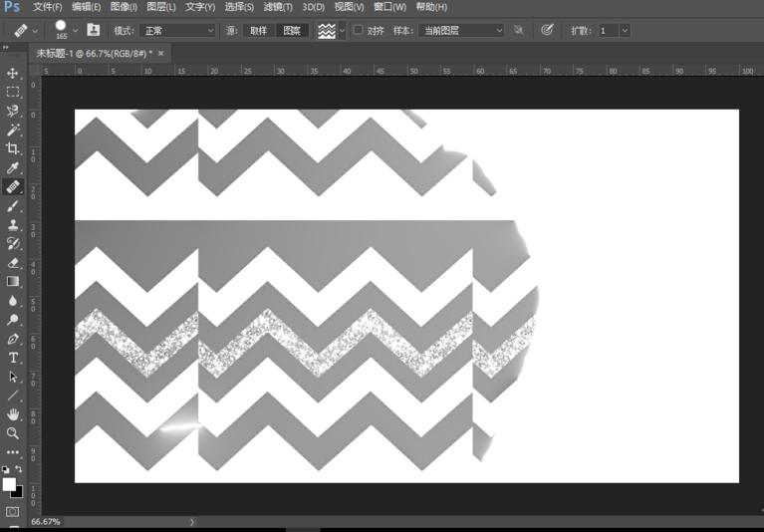764x532 pixels.
Task: Click the 66.67% zoom level field
Action: coord(46,521)
